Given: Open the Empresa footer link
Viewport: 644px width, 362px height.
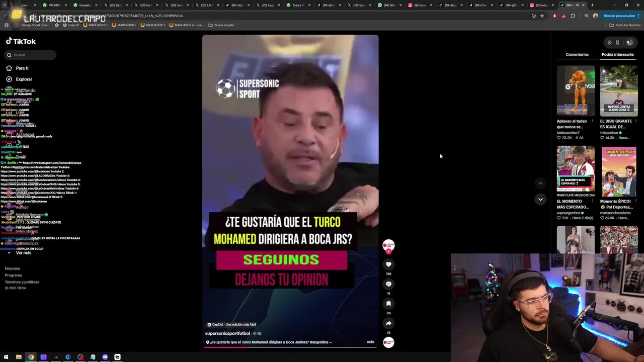Looking at the screenshot, I should (13, 268).
